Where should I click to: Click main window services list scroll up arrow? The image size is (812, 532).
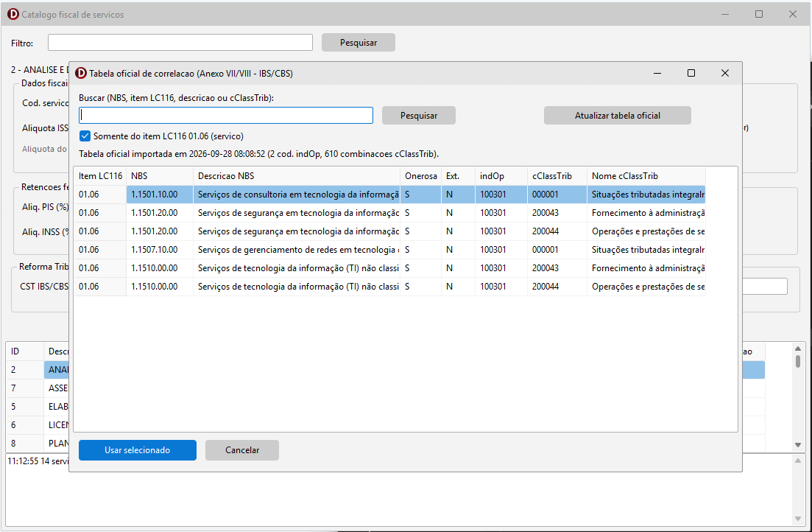[x=798, y=349]
